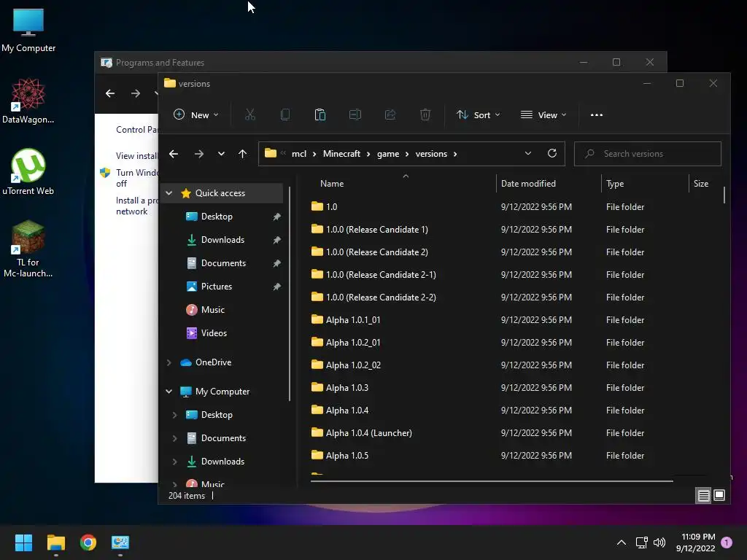The width and height of the screenshot is (747, 560).
Task: Click the Minecraft breadcrumb in address bar
Action: (341, 153)
